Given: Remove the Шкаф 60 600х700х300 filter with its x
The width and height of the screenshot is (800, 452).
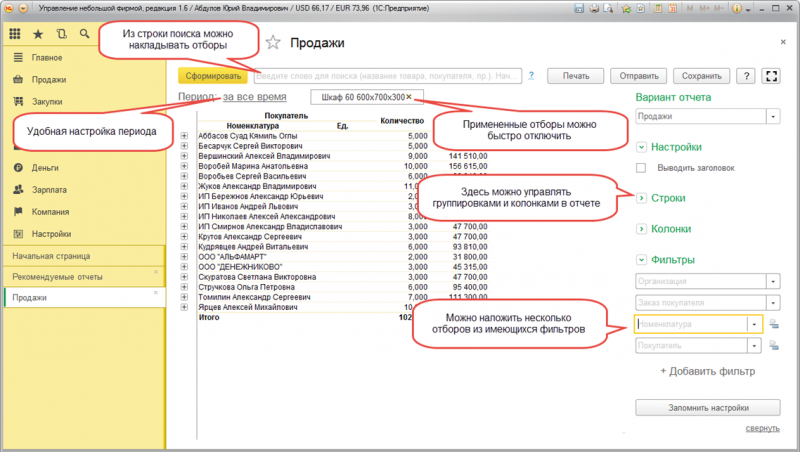Looking at the screenshot, I should [x=409, y=96].
